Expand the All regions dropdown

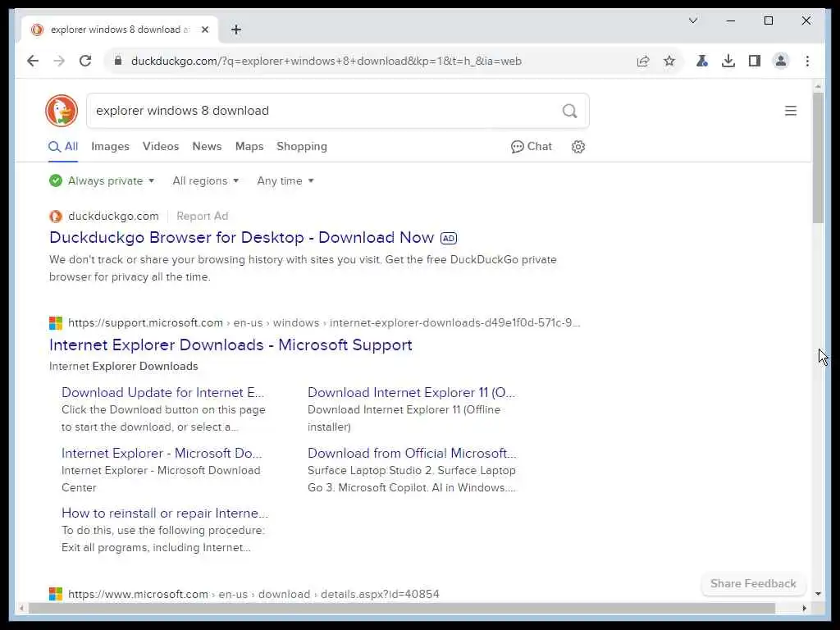[206, 181]
